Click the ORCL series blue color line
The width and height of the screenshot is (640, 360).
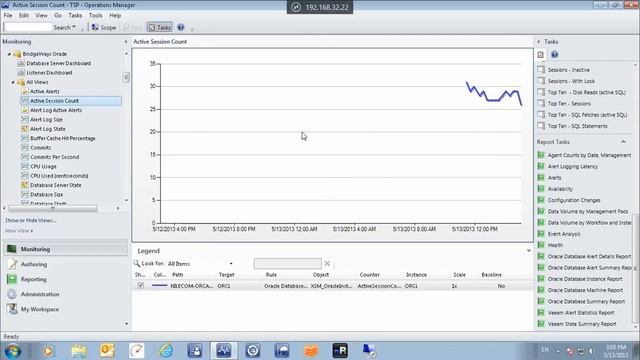click(160, 286)
